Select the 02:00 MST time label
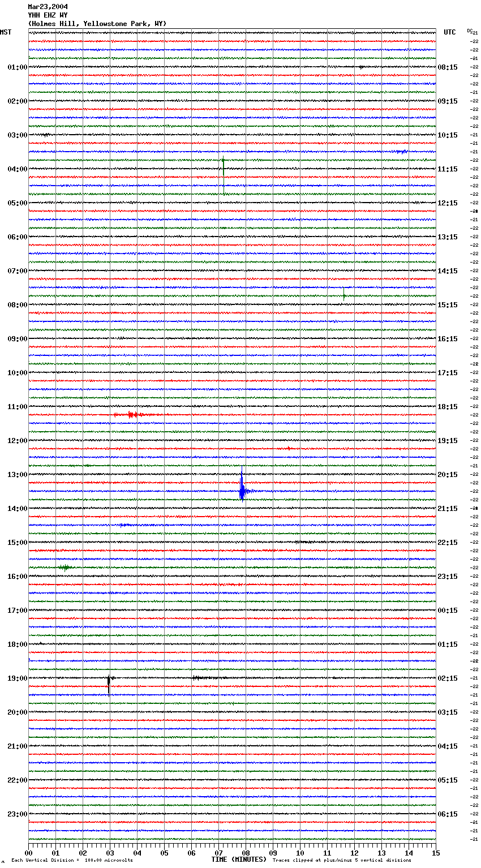Image resolution: width=481 pixels, height=868 pixels. point(18,101)
